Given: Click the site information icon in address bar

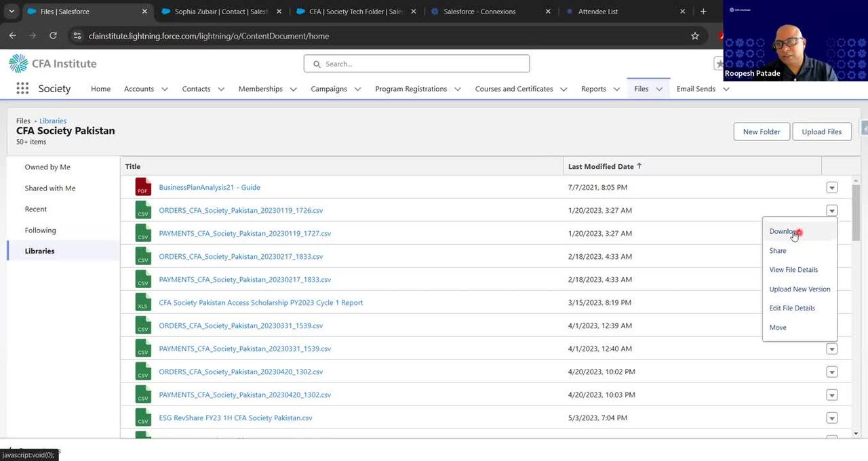Looking at the screenshot, I should pyautogui.click(x=77, y=36).
